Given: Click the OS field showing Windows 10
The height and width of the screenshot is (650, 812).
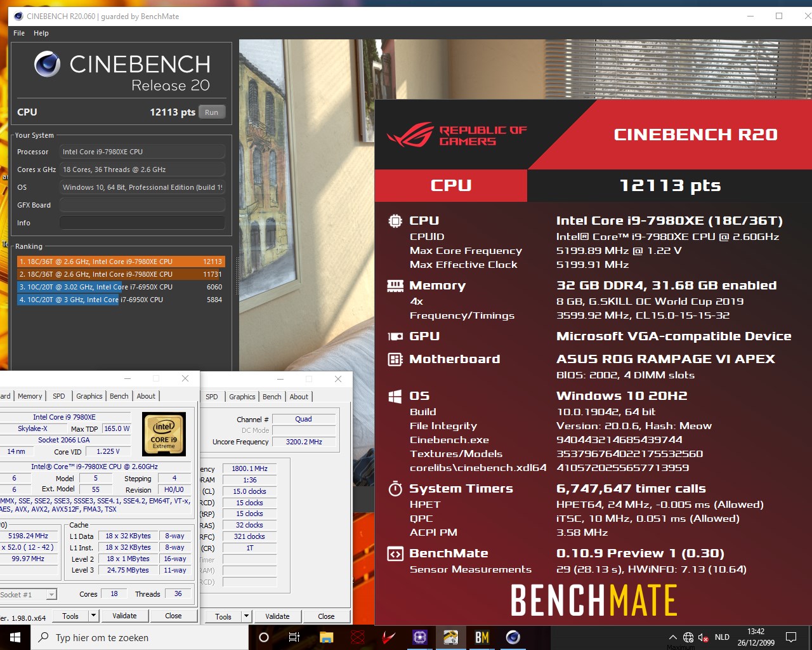Looking at the screenshot, I should pos(143,187).
